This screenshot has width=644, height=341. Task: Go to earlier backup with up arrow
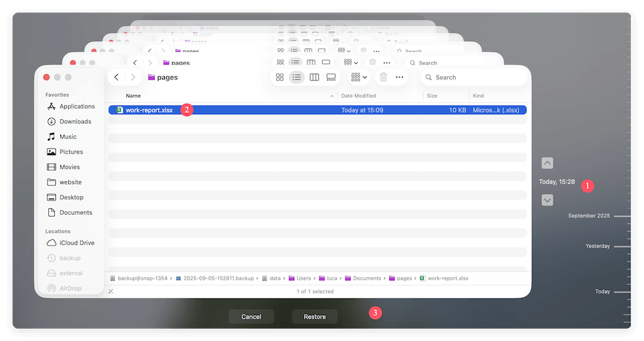(x=547, y=163)
